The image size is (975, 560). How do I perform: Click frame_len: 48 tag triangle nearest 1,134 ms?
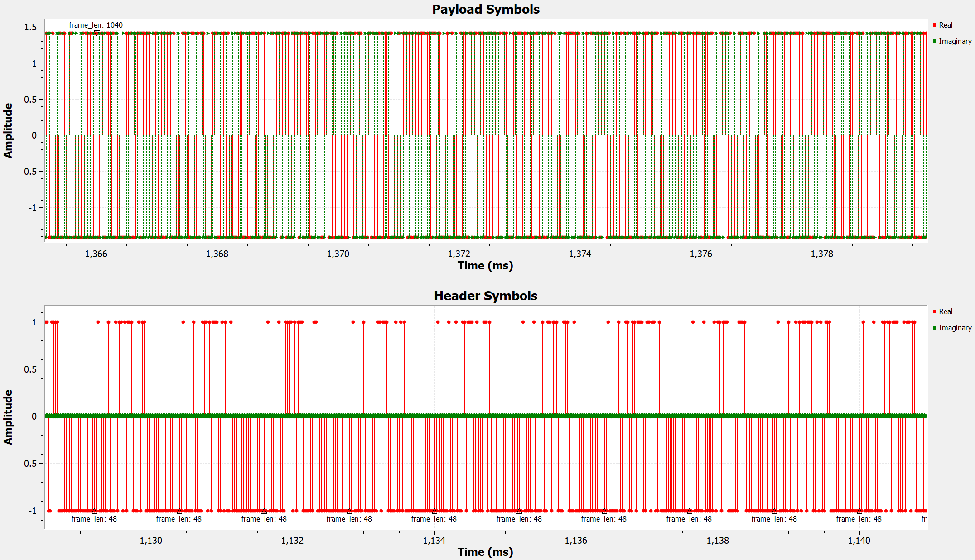[434, 511]
